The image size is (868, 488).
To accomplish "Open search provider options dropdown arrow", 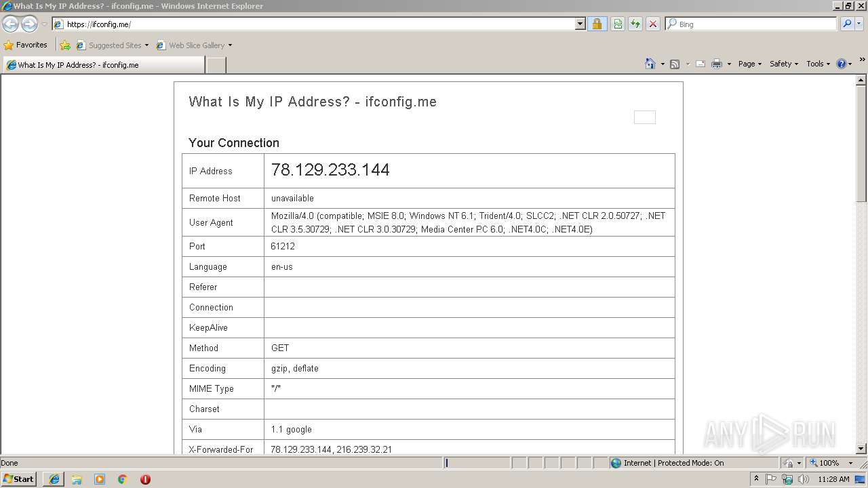I will (859, 24).
